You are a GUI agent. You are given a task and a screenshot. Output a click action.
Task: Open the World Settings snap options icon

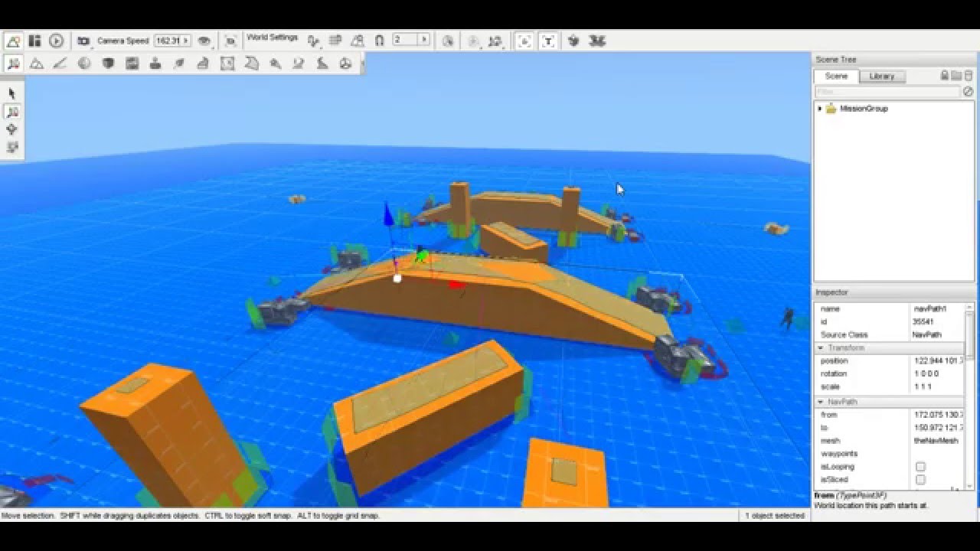[313, 41]
